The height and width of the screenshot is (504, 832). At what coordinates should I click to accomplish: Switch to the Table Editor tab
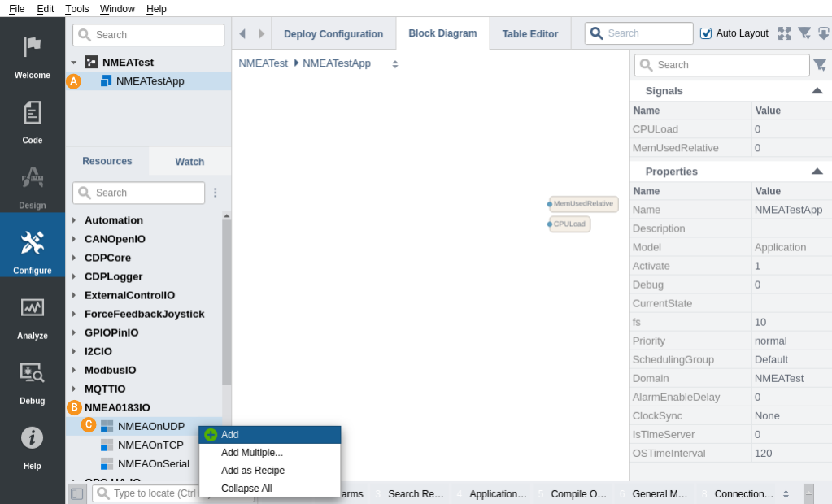pyautogui.click(x=529, y=33)
